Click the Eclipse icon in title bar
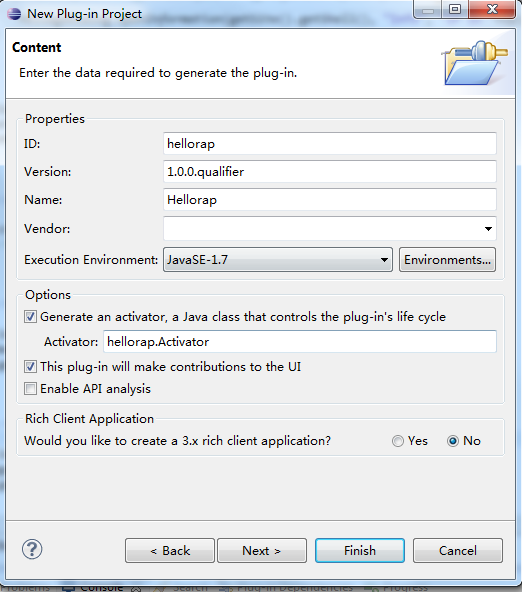The height and width of the screenshot is (592, 522). pyautogui.click(x=14, y=14)
